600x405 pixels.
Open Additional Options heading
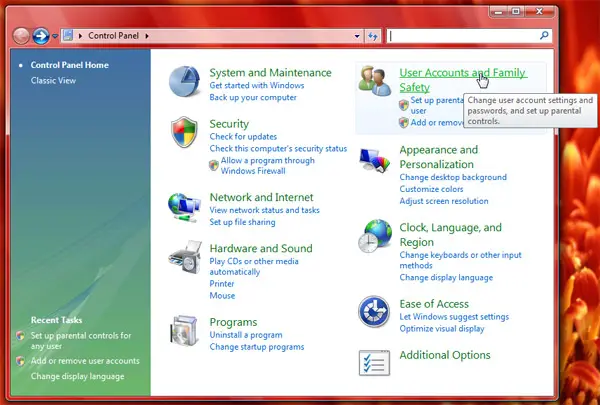[445, 355]
